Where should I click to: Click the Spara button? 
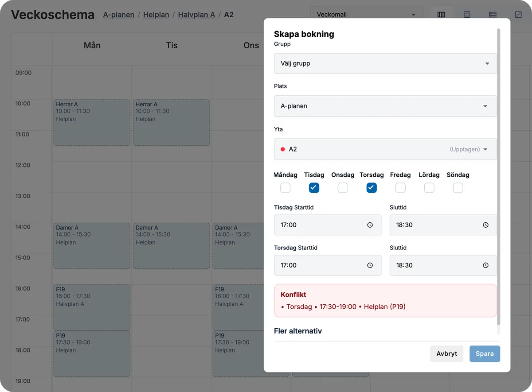coord(485,354)
